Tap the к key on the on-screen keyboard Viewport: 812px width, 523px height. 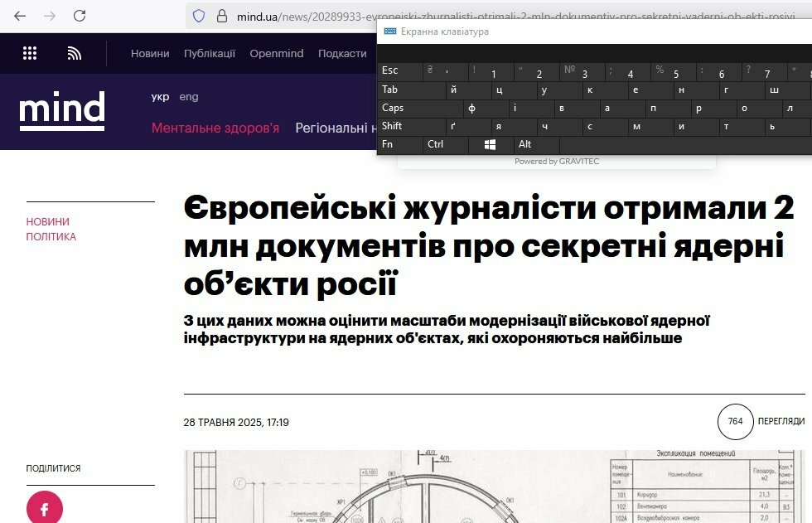(605, 90)
